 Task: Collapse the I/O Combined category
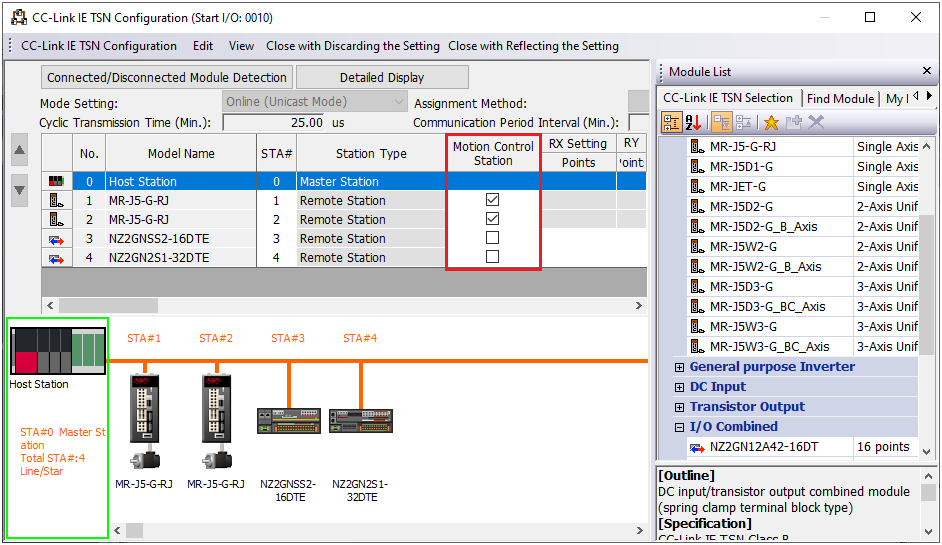679,427
